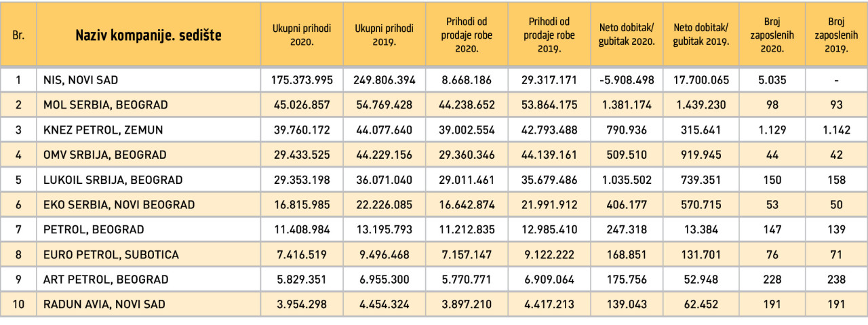Screen dimensions: 868x325
Task: Select the row number 10 cell
Action: point(18,305)
